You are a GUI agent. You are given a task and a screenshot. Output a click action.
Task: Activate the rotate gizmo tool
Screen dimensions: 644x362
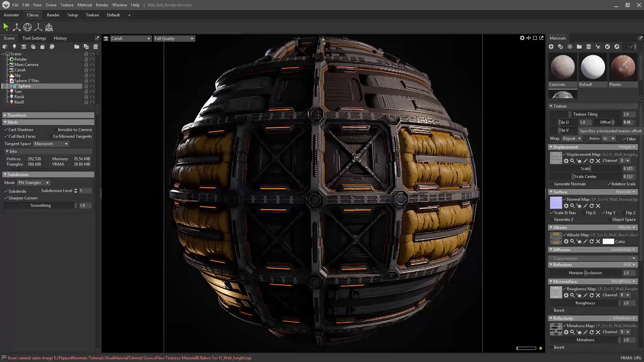coord(28,27)
